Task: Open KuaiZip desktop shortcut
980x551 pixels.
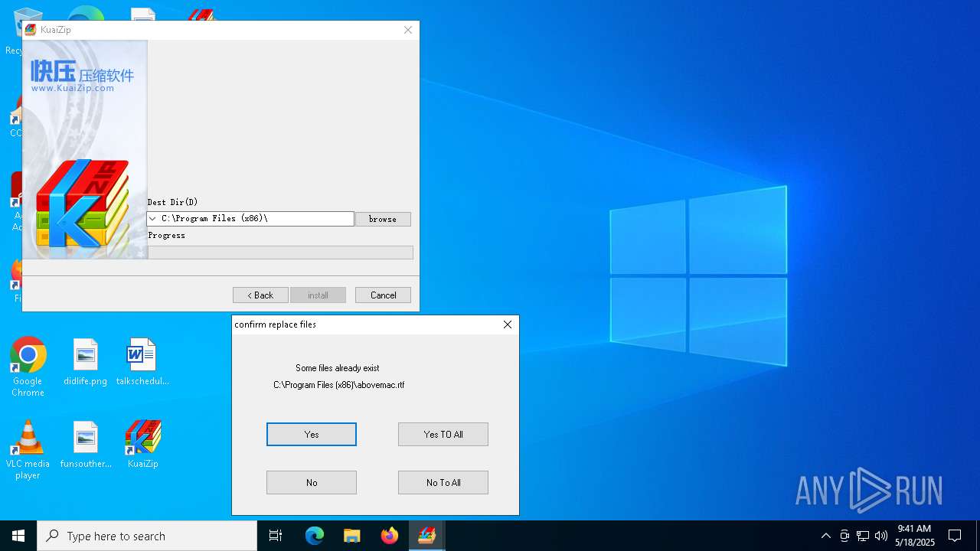Action: click(142, 445)
